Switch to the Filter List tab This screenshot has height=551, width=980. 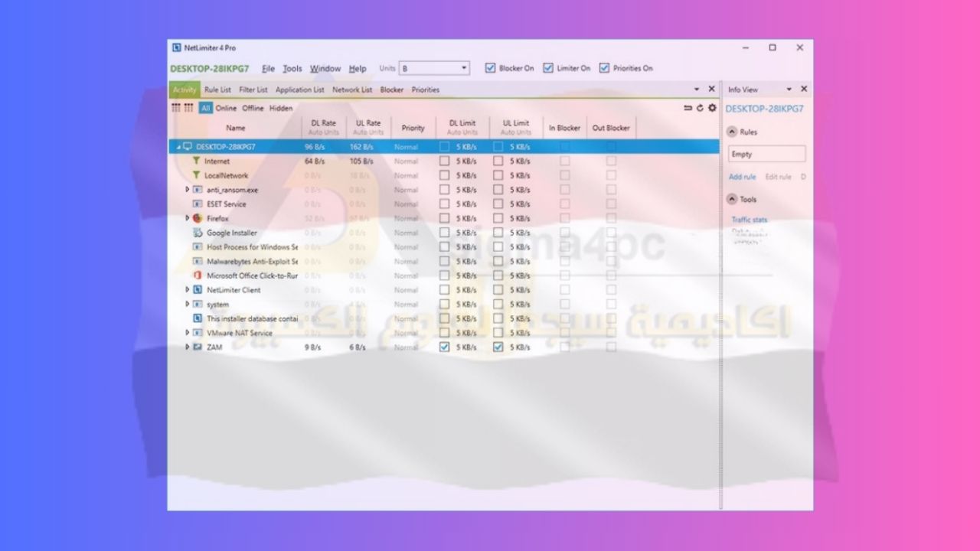click(253, 90)
